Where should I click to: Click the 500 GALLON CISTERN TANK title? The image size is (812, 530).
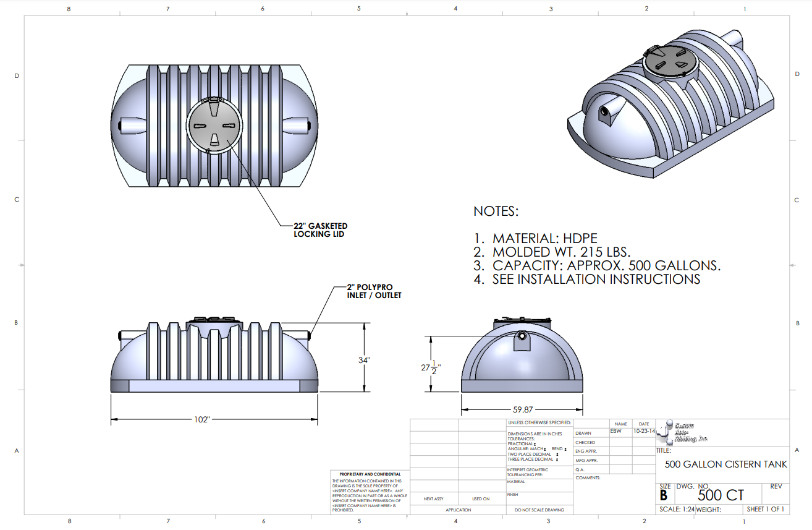pos(726,464)
